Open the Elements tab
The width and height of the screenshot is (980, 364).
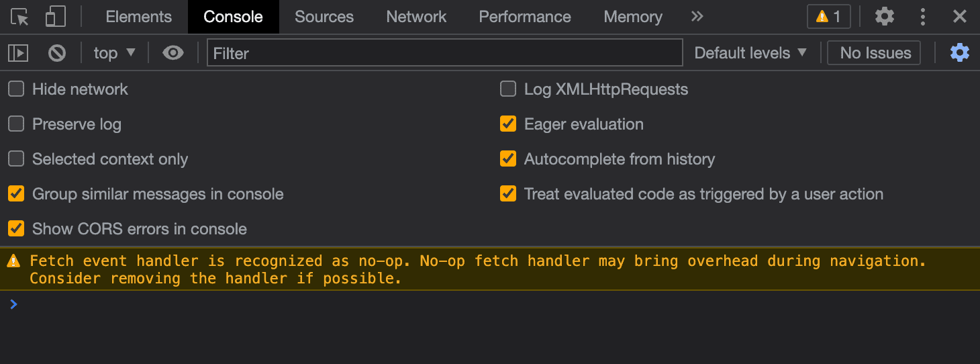[x=139, y=17]
